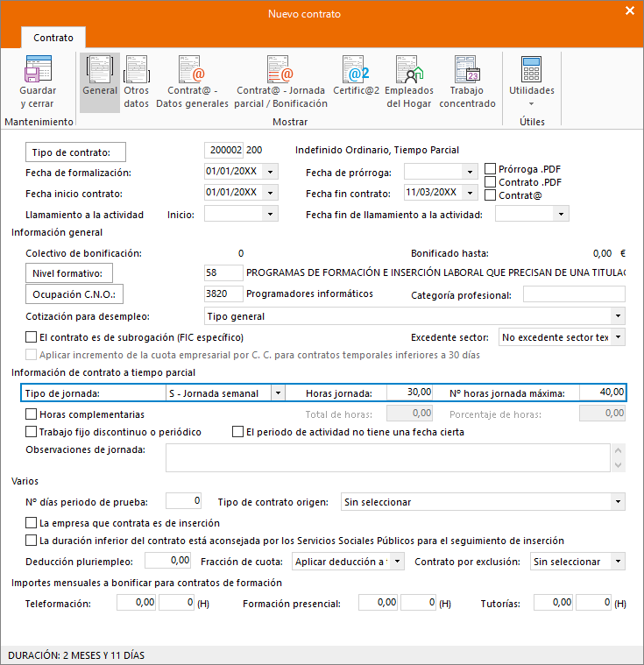The height and width of the screenshot is (665, 644).
Task: Switch to the Contrato ribbon tab
Action: click(53, 38)
